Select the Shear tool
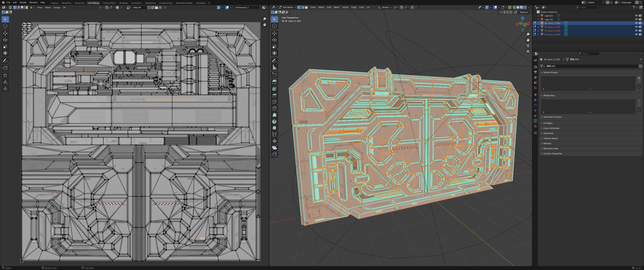Screen dimensions: 644x270 click(274, 148)
